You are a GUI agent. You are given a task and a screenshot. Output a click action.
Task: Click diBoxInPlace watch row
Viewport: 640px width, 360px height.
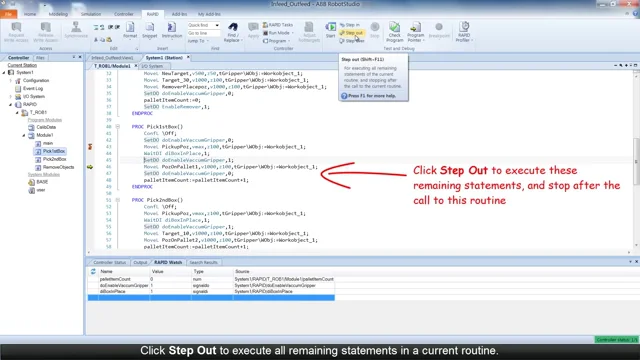coord(211,291)
